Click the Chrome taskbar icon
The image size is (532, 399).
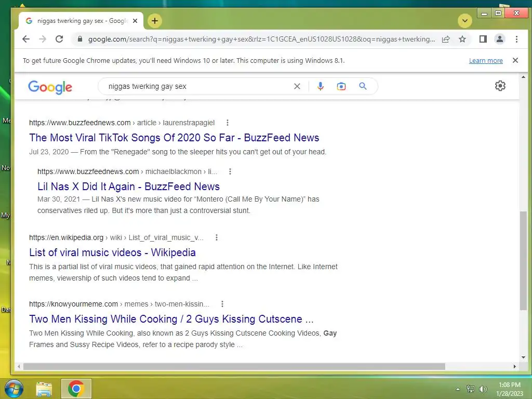point(76,389)
